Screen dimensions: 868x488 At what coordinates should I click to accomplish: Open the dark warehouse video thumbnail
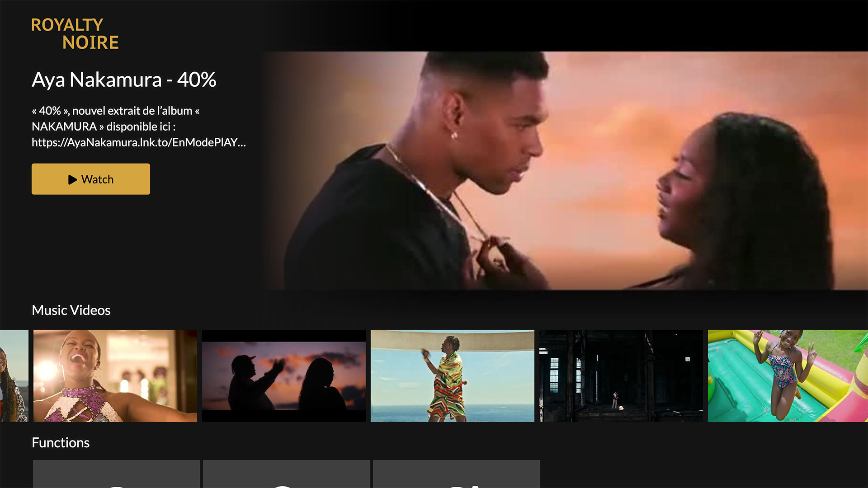621,376
